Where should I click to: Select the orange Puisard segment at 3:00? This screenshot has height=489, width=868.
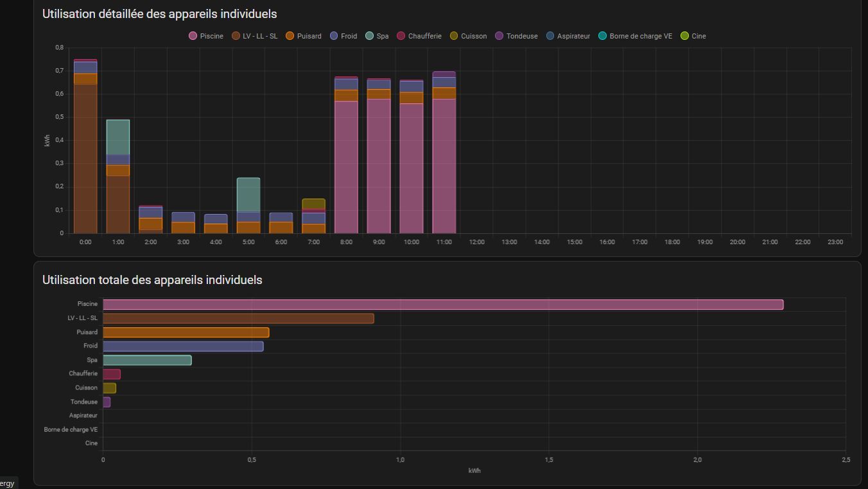(x=183, y=227)
